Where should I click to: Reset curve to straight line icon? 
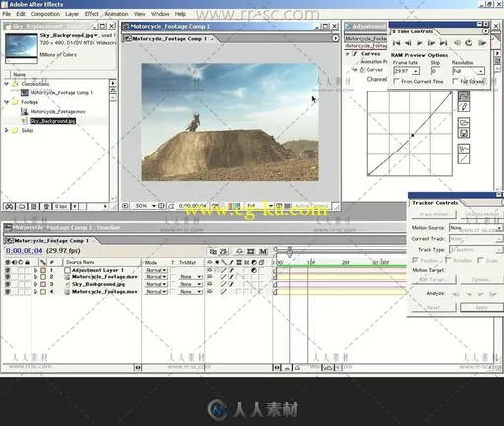coord(464,159)
